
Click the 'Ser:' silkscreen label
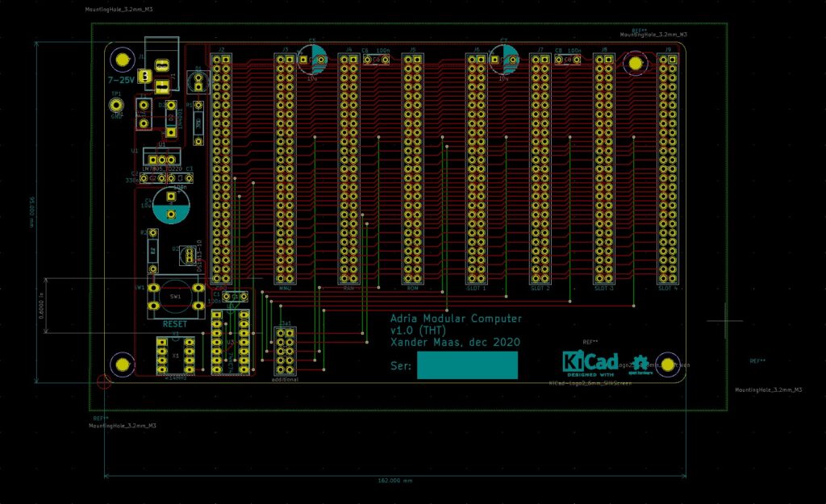[401, 365]
